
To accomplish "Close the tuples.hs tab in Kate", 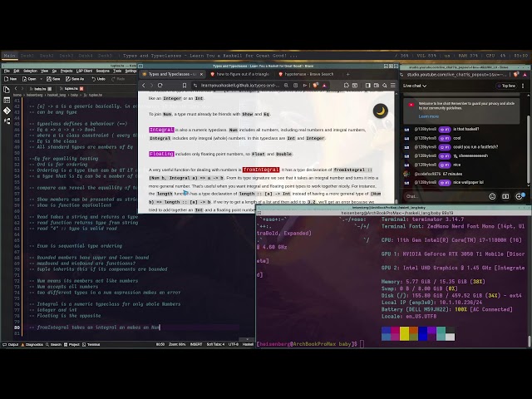I will tap(81, 89).
